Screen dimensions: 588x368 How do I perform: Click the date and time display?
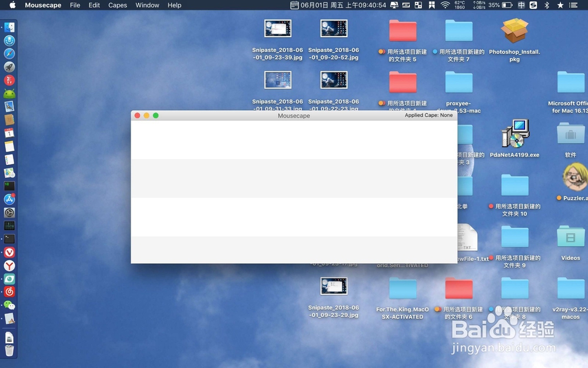pos(343,5)
